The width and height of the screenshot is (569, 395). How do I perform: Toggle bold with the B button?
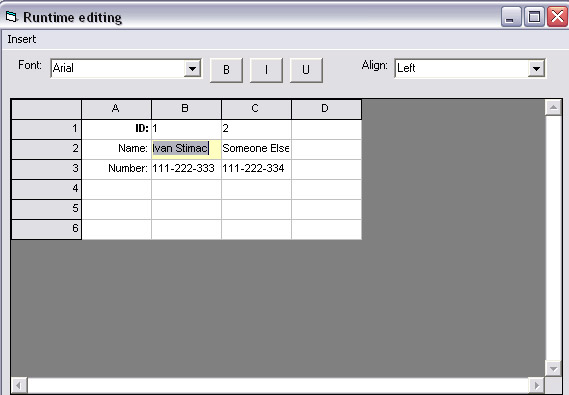pyautogui.click(x=226, y=70)
